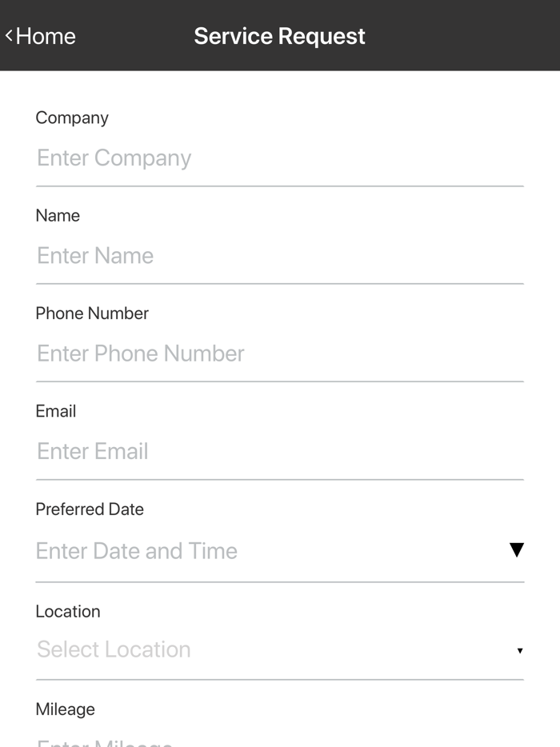Screen dimensions: 560x747
Task: Tap the back chevron icon beside Home
Action: pos(9,35)
